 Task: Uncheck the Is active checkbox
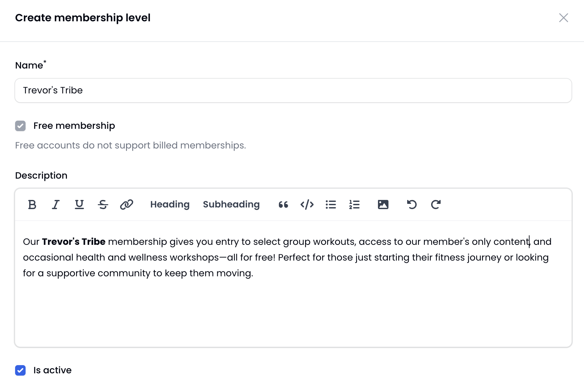tap(20, 370)
